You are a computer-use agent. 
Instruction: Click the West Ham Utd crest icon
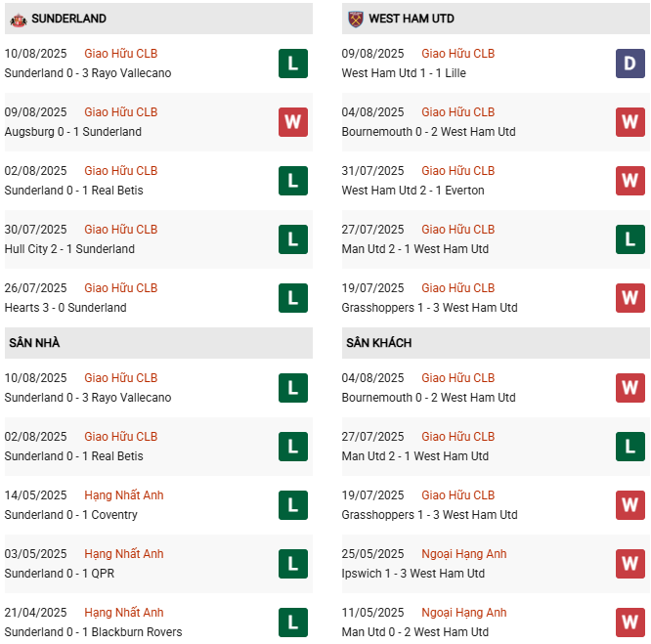pos(355,19)
